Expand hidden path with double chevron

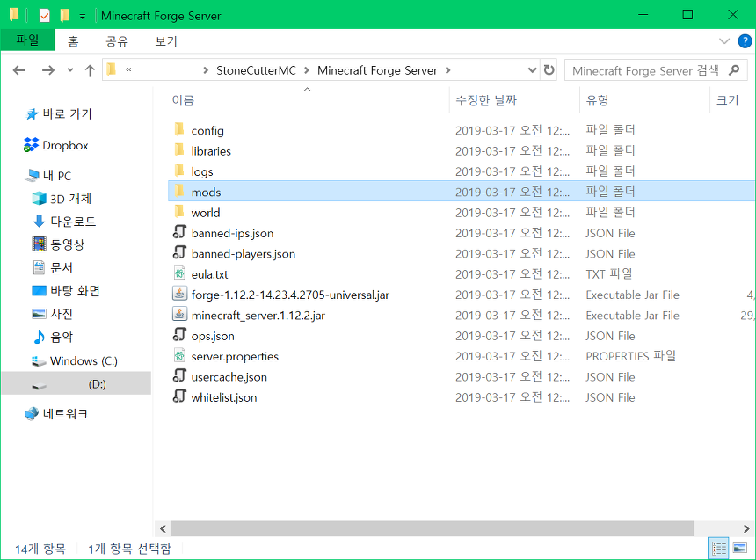click(128, 70)
